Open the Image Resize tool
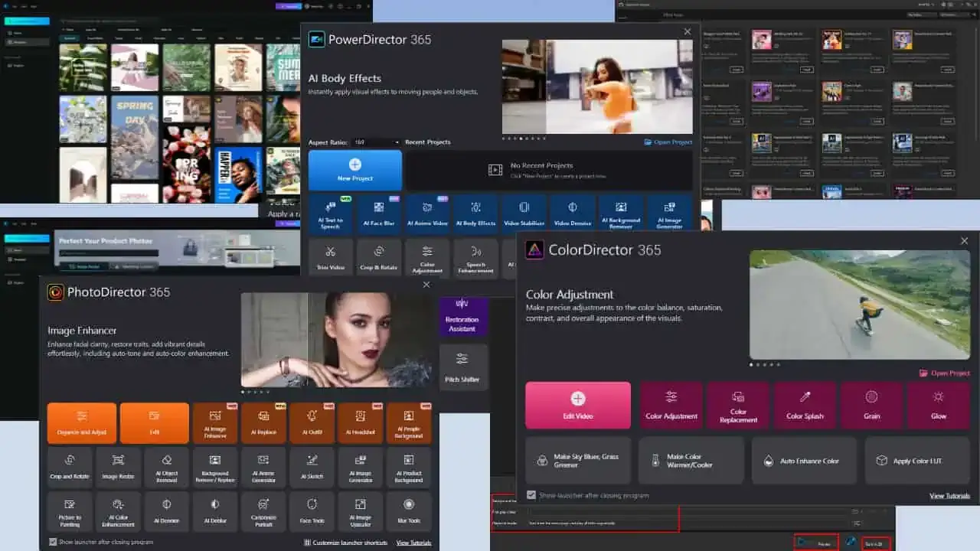 click(x=118, y=468)
